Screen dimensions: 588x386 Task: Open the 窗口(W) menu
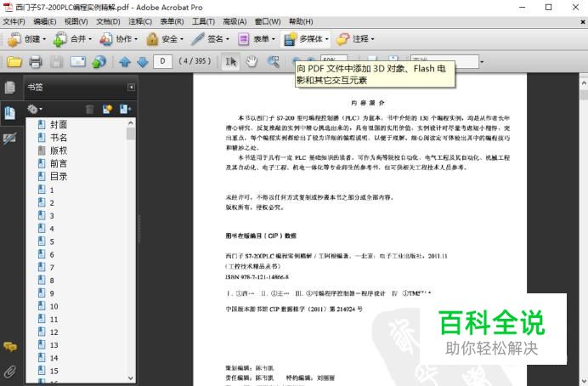[268, 22]
